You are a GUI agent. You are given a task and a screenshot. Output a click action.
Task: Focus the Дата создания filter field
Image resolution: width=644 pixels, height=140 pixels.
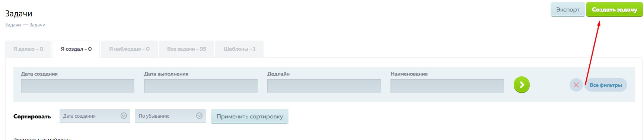click(77, 86)
